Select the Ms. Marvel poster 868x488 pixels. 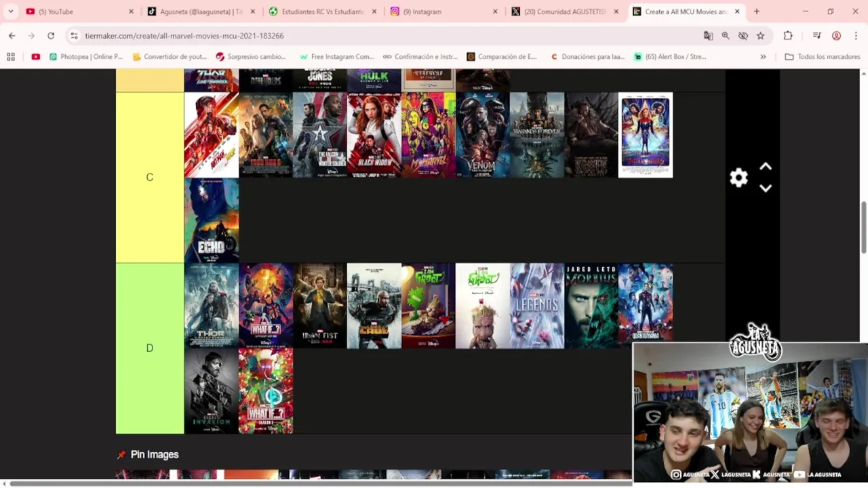click(x=429, y=135)
